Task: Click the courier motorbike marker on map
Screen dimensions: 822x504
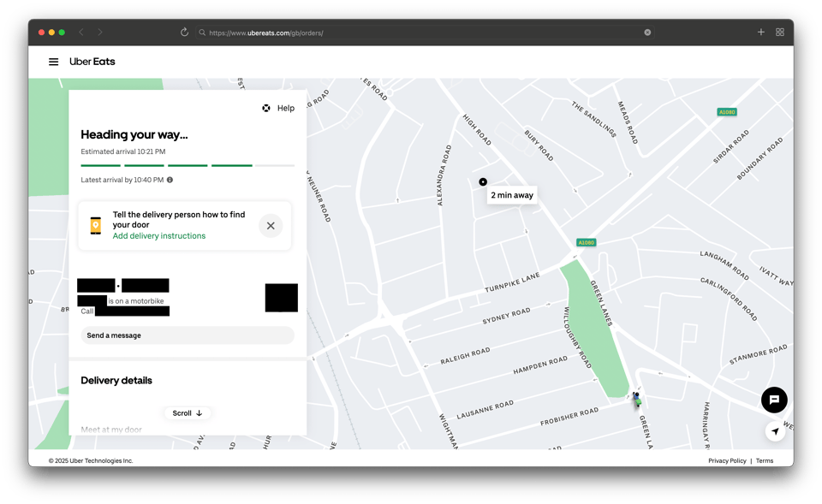Action: point(636,399)
